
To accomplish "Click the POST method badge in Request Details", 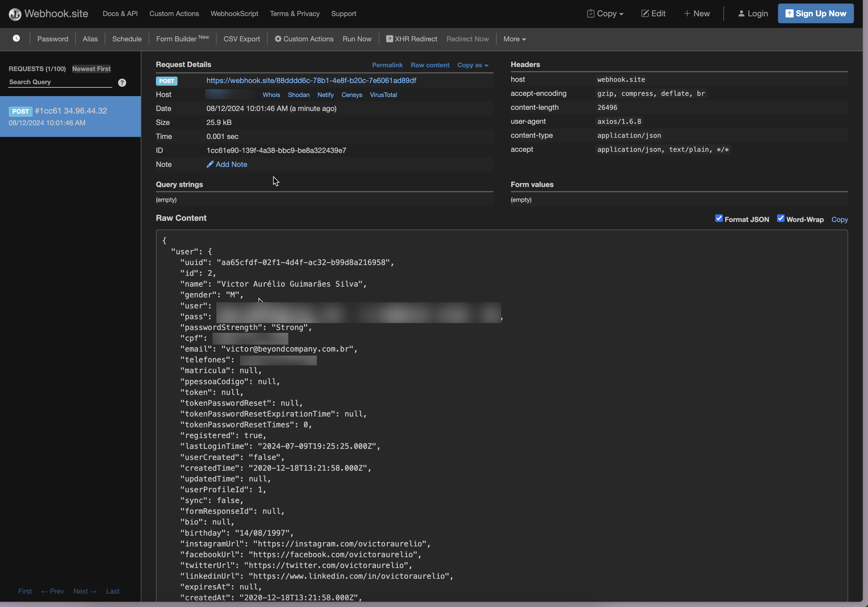I will coord(166,81).
